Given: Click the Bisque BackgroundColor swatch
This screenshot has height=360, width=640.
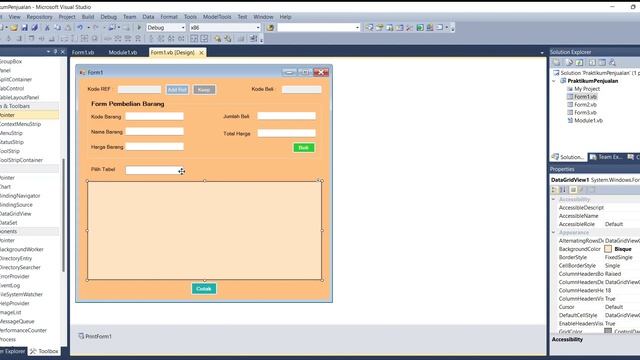Looking at the screenshot, I should pyautogui.click(x=608, y=249).
